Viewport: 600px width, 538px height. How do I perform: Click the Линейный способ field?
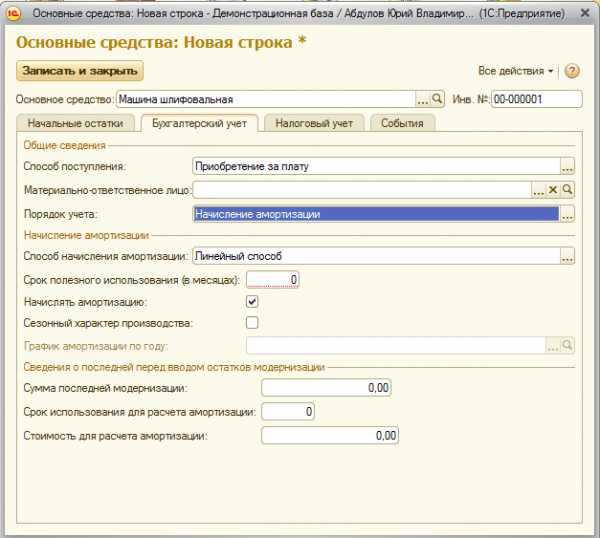(377, 256)
